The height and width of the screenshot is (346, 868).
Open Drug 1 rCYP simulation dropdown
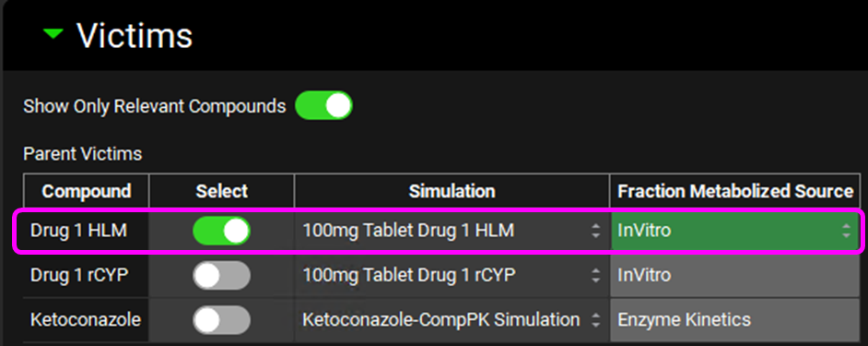click(x=452, y=275)
